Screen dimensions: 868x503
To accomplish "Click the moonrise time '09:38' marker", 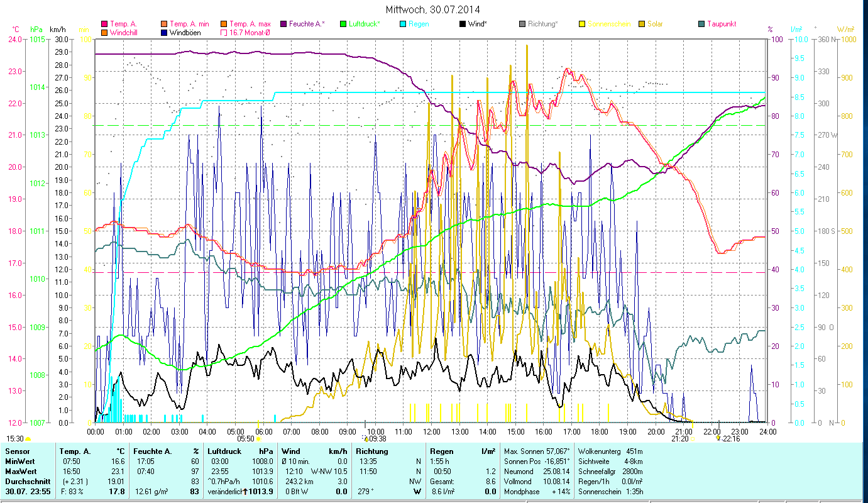I will point(377,439).
